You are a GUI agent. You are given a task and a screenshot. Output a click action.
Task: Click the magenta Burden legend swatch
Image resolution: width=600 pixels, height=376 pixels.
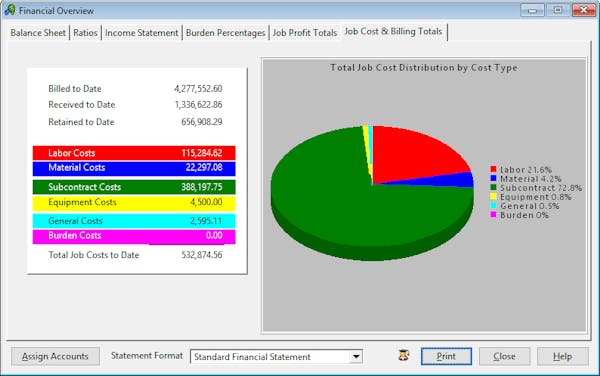pyautogui.click(x=493, y=215)
